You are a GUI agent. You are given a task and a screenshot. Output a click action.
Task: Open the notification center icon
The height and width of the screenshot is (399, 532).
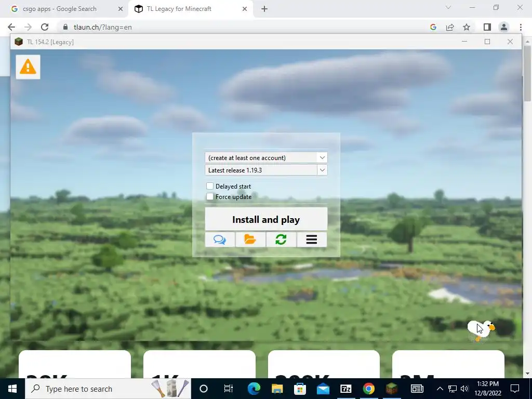(515, 389)
